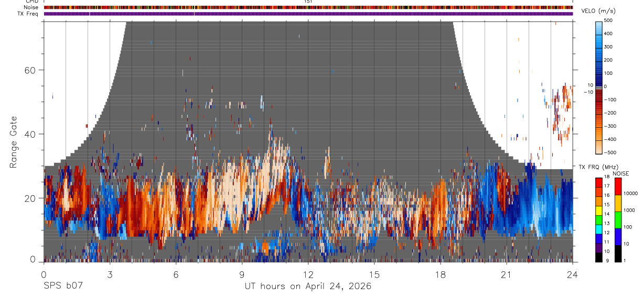
Task: Click the 200 tick on velocity scale
Action: (x=609, y=60)
